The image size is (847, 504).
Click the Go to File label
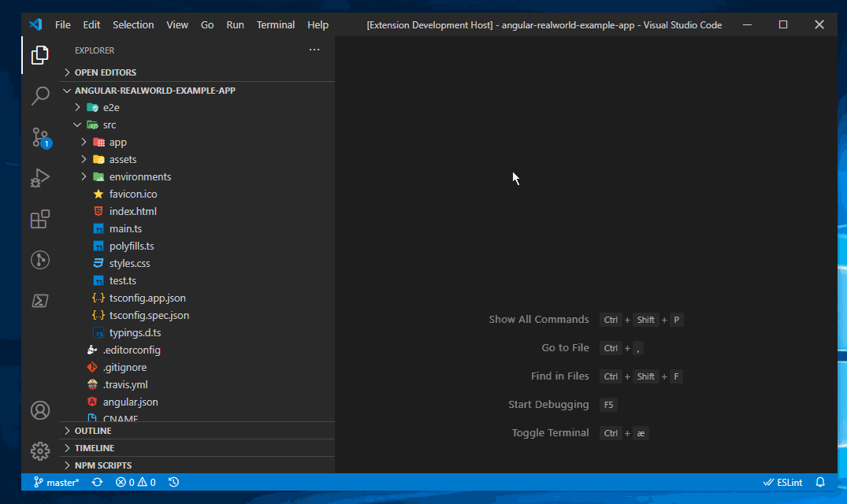(x=565, y=348)
